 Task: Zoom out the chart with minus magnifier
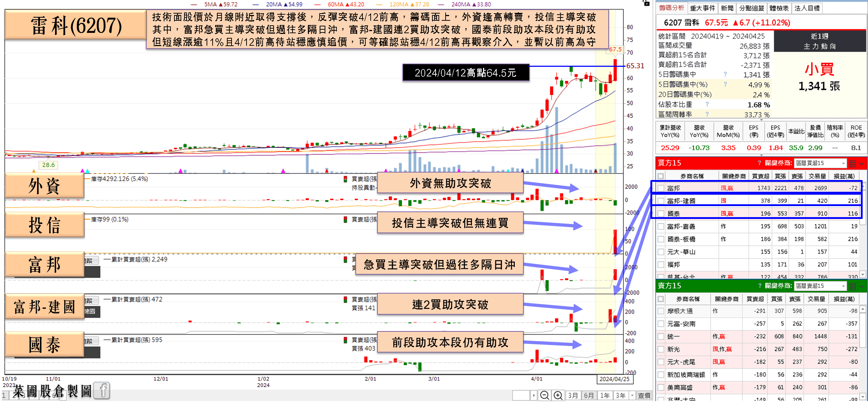(544, 395)
